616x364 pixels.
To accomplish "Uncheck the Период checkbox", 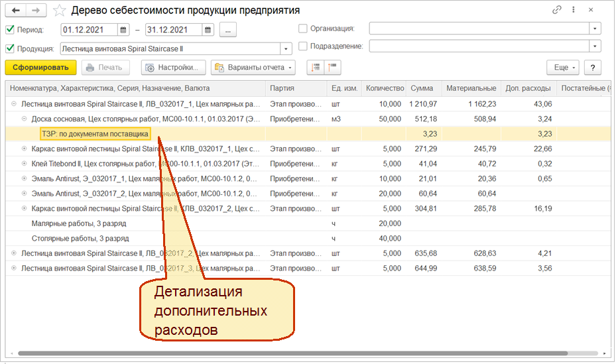I will tap(10, 30).
